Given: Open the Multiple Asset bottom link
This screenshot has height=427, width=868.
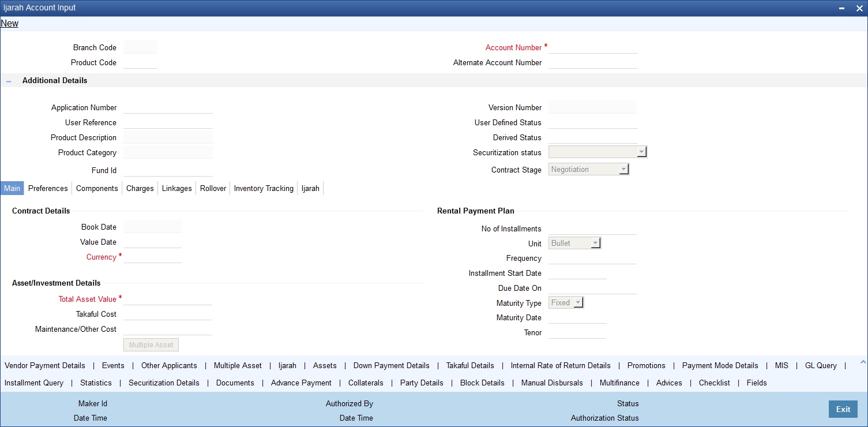Looking at the screenshot, I should click(238, 366).
